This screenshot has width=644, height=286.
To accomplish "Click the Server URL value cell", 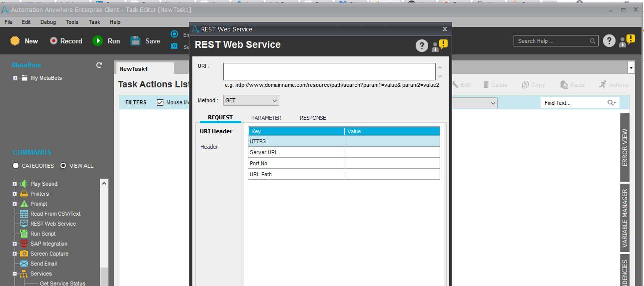I will tap(392, 152).
